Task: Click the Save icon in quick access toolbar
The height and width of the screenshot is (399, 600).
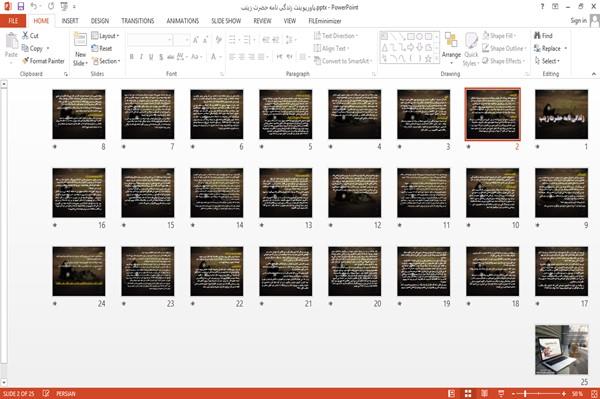Action: (21, 6)
